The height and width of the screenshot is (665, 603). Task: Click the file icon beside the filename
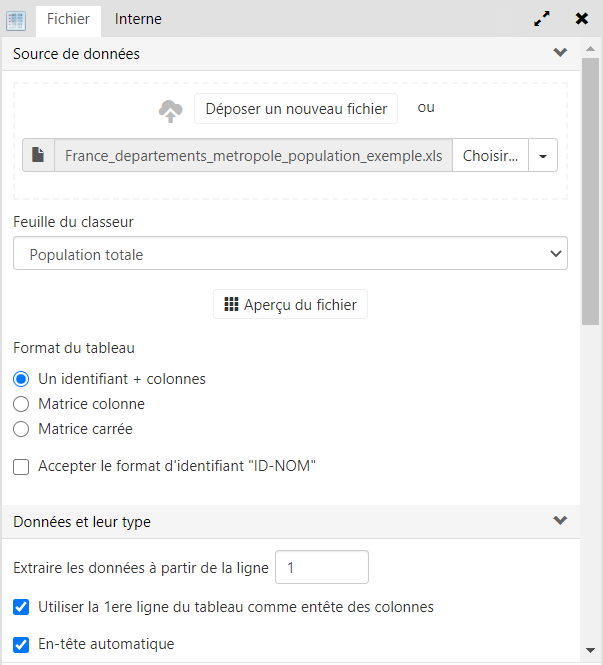point(38,156)
